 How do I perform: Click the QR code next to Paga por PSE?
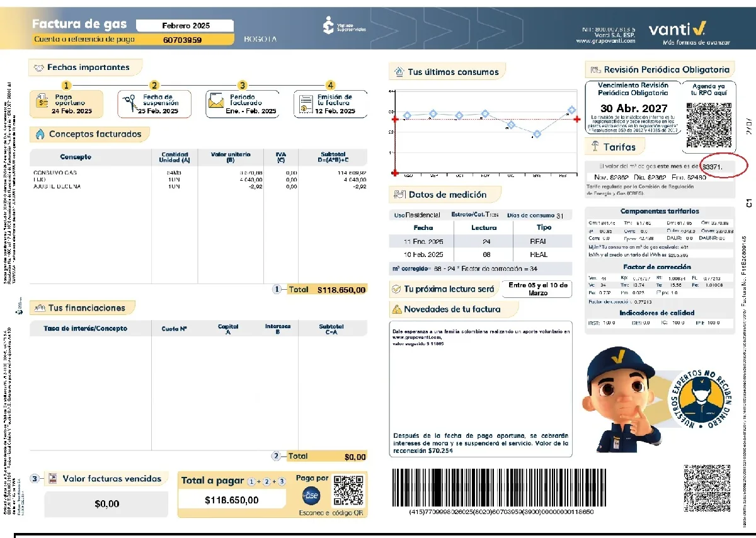[348, 490]
